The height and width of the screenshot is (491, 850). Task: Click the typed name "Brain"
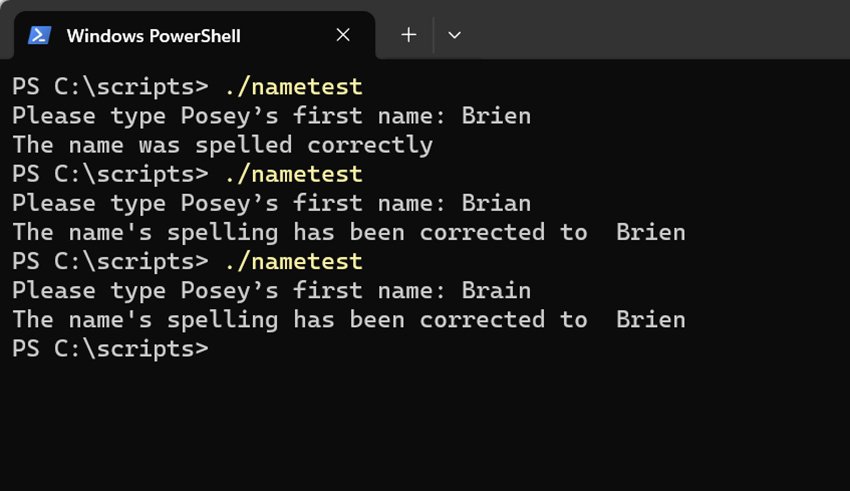click(496, 291)
